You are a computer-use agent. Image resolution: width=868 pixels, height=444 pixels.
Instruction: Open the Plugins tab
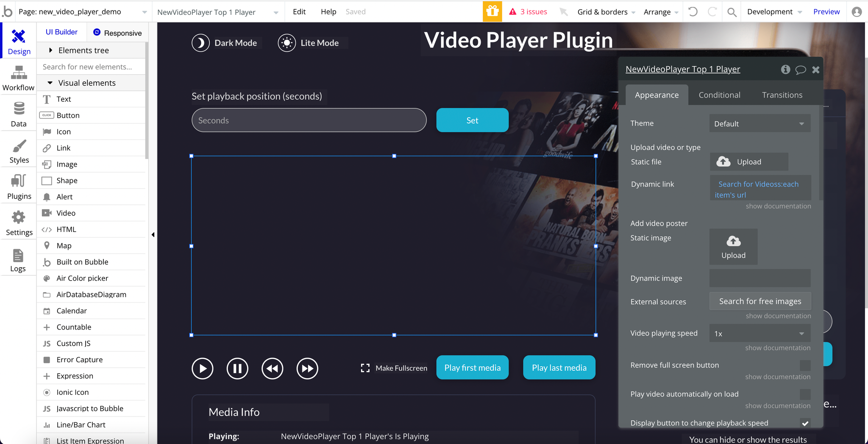point(19,187)
